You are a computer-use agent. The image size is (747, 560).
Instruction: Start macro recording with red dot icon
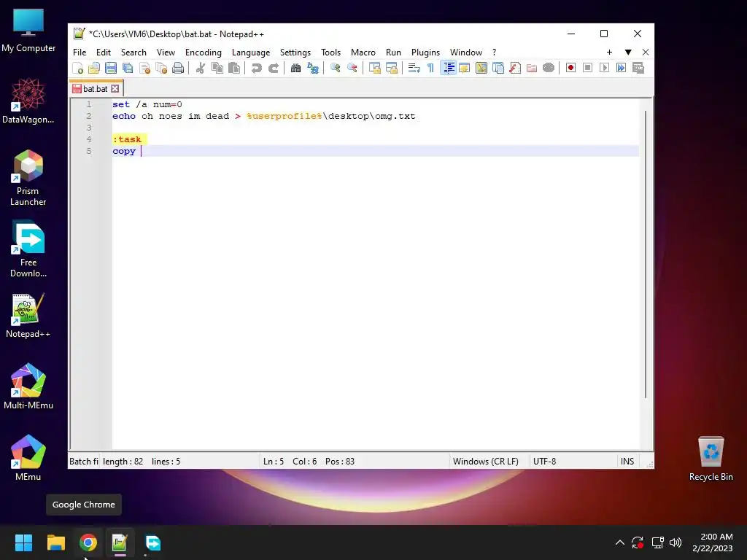(570, 68)
